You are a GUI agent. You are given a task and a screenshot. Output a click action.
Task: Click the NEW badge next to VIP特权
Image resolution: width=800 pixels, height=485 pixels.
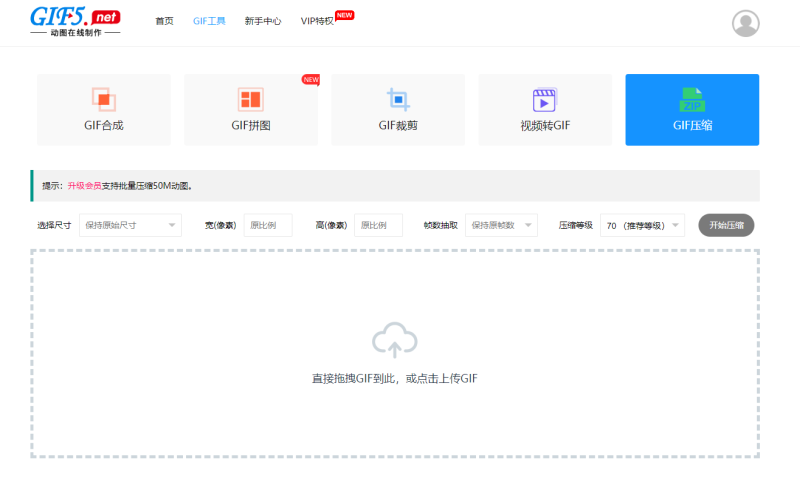[344, 15]
